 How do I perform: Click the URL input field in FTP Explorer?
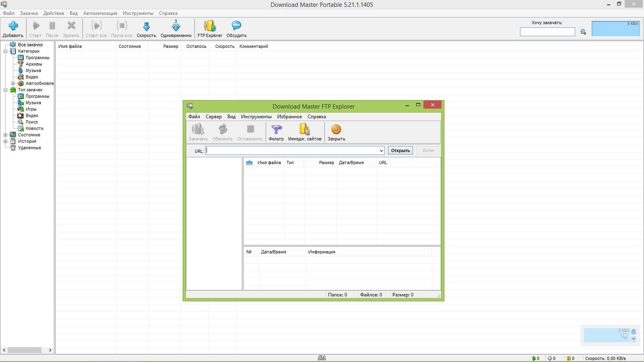click(292, 150)
